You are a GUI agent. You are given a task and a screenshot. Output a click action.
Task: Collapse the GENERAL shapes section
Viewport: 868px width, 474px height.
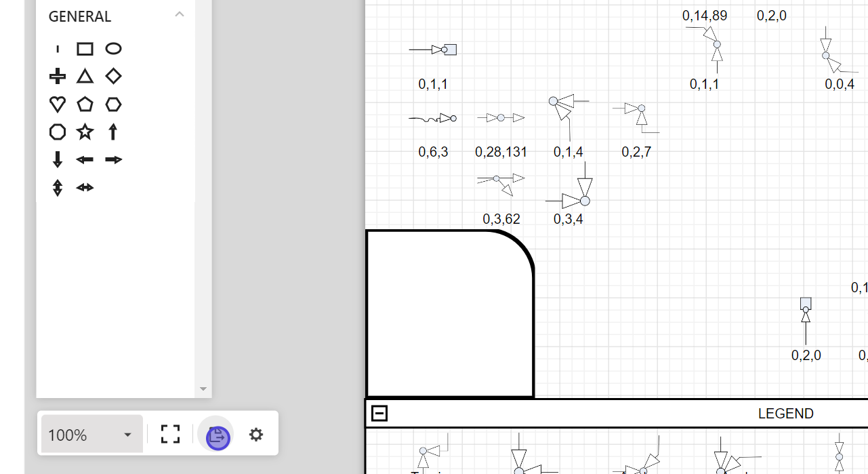tap(179, 15)
